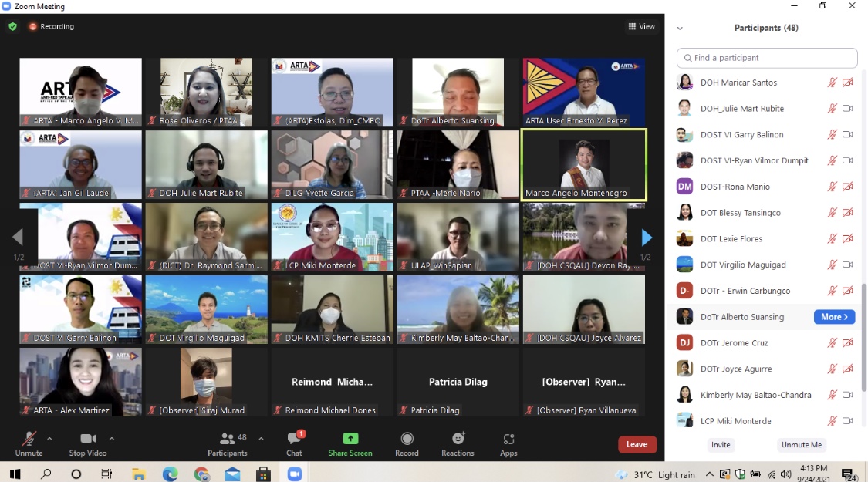Select the ARTA - Alex Martirez video tile

pos(80,382)
